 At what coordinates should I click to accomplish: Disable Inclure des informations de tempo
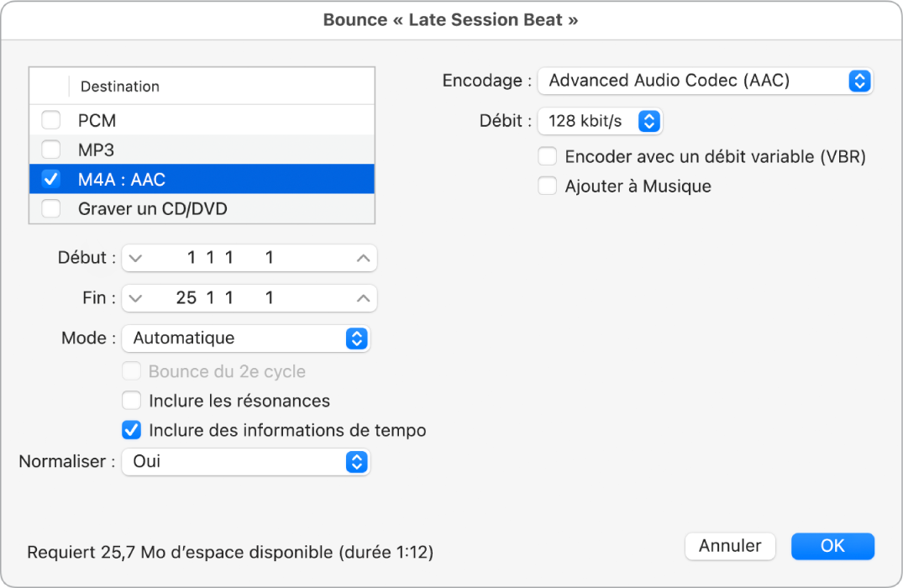(x=131, y=430)
